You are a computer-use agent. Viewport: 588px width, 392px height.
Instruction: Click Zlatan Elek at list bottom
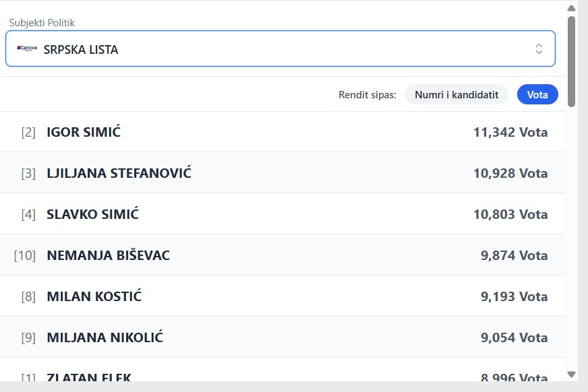pyautogui.click(x=89, y=378)
